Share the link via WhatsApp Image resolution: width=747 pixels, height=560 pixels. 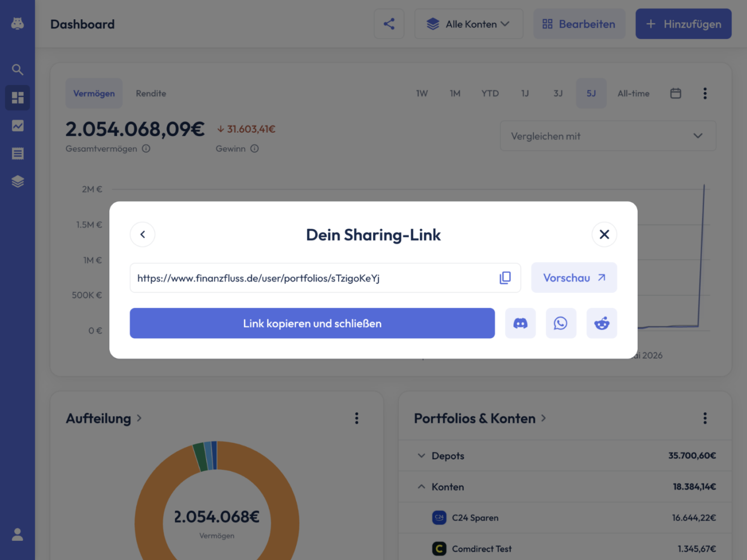click(x=561, y=323)
